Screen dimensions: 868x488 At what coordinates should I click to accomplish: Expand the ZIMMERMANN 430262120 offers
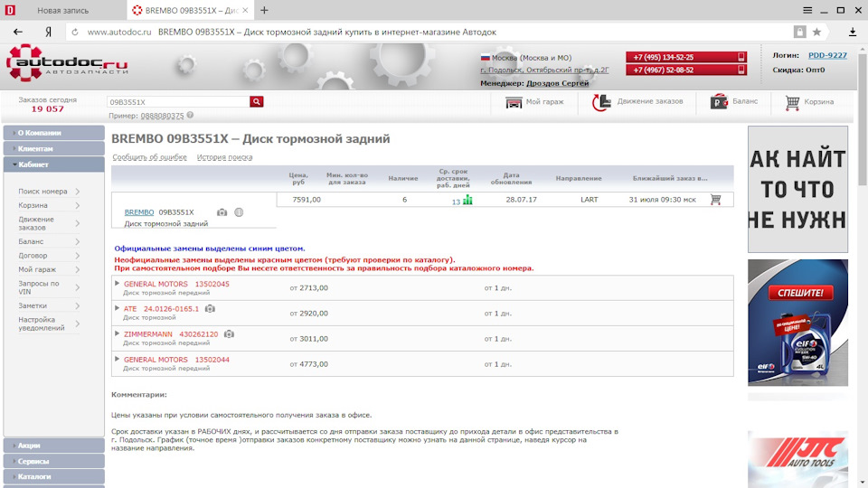[118, 333]
